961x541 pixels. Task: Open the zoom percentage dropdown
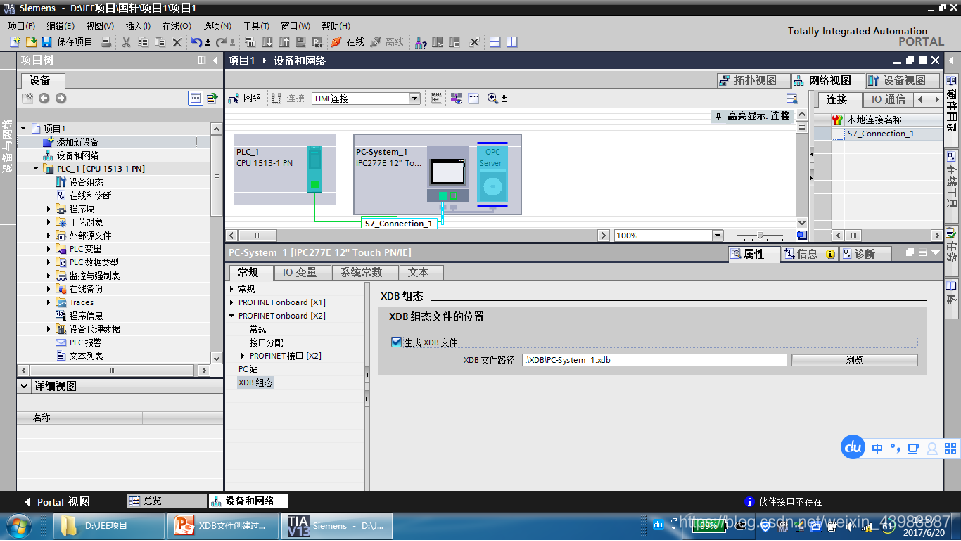(718, 235)
